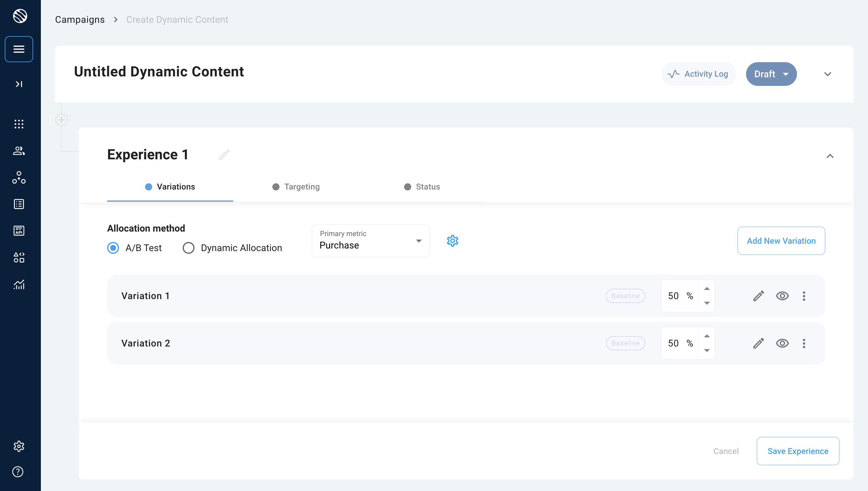Open the help question mark icon
The image size is (868, 491).
[x=18, y=472]
